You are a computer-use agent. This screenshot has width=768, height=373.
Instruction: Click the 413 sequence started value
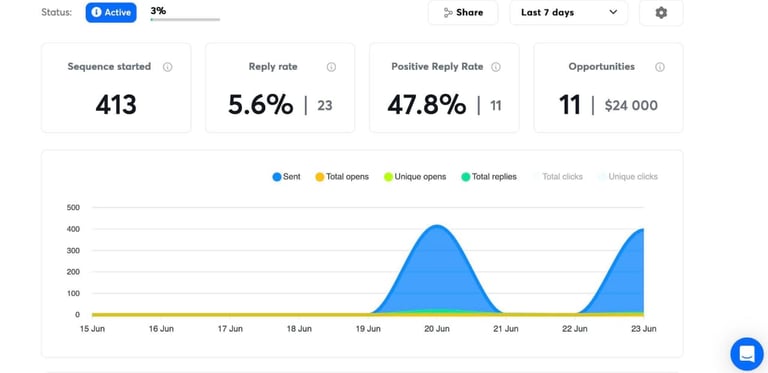coord(116,105)
